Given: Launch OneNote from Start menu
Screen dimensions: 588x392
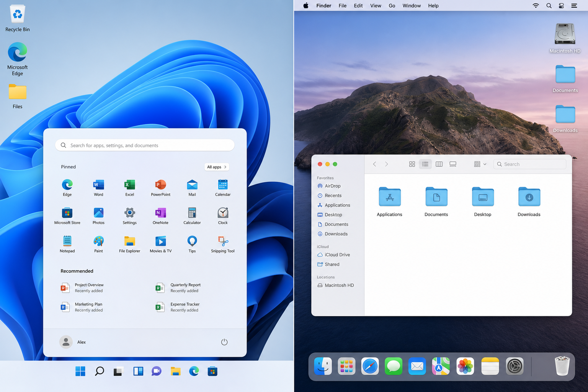Looking at the screenshot, I should pos(161,216).
